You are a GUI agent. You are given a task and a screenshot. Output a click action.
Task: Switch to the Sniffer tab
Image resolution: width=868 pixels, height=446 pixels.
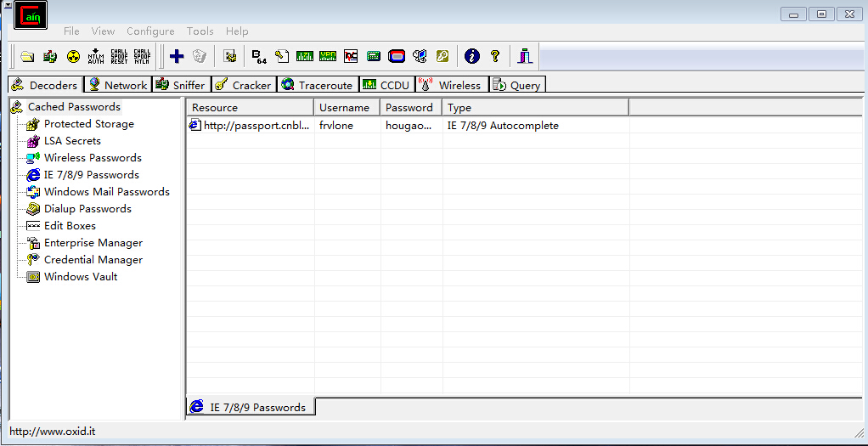pyautogui.click(x=180, y=85)
